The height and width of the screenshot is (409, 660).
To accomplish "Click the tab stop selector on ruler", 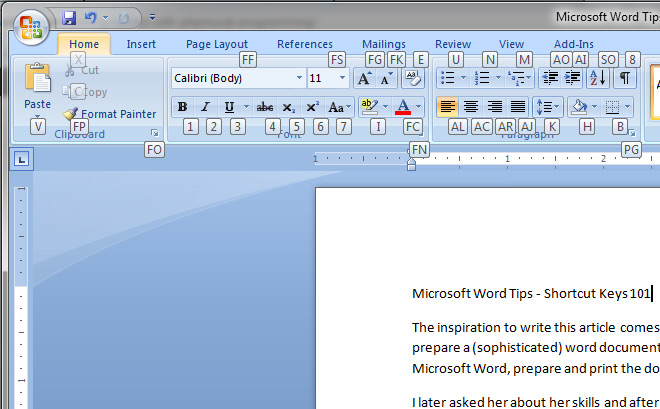I will point(21,159).
